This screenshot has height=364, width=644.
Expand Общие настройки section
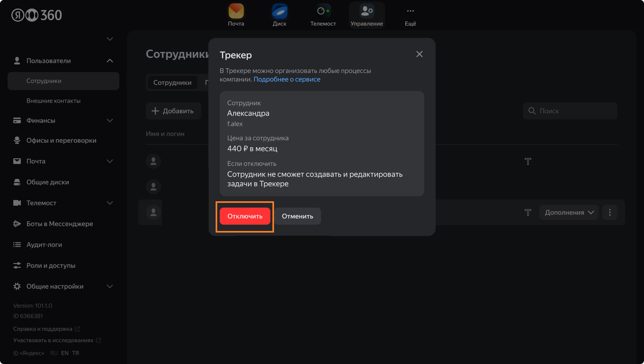coord(110,286)
